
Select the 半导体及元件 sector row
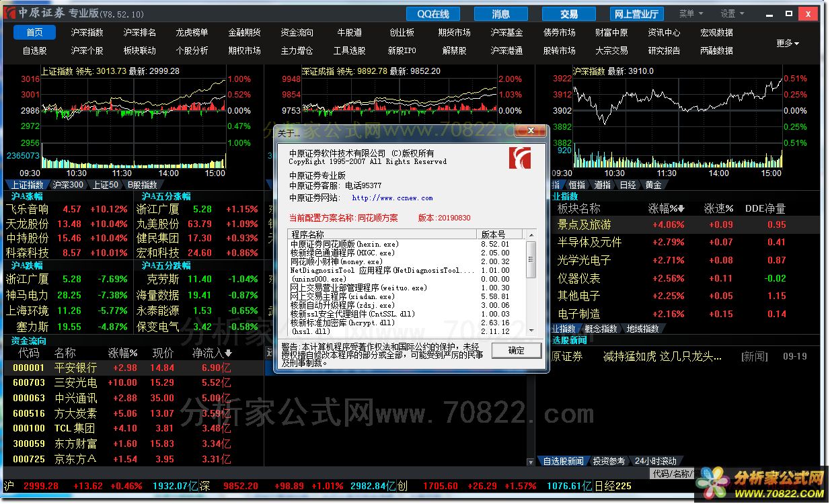click(685, 242)
